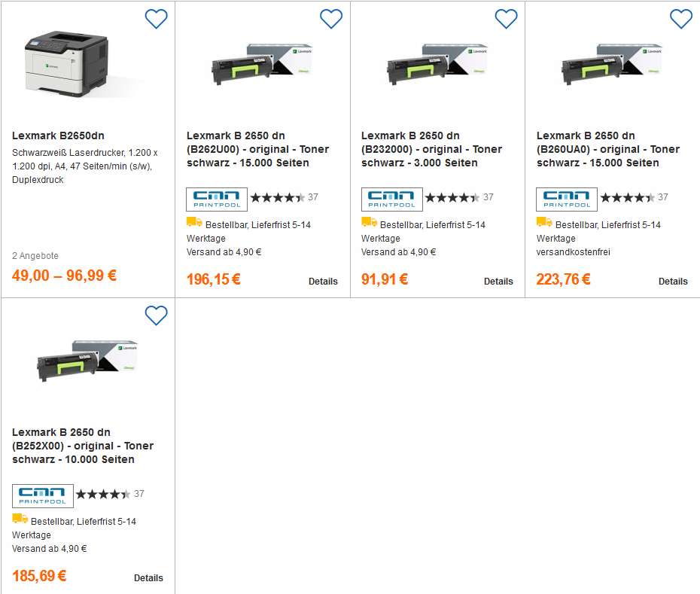This screenshot has width=700, height=594.
Task: View Details of the 223,76 € toner
Action: pyautogui.click(x=673, y=282)
